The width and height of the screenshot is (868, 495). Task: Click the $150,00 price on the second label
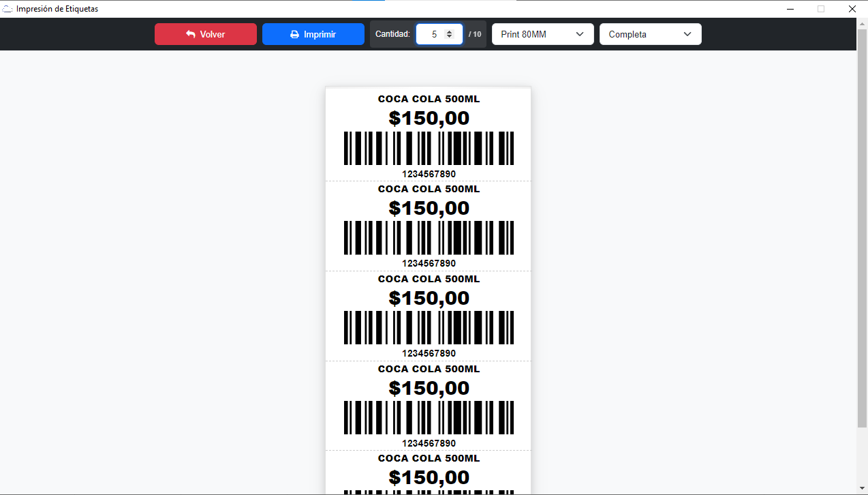[x=428, y=208]
